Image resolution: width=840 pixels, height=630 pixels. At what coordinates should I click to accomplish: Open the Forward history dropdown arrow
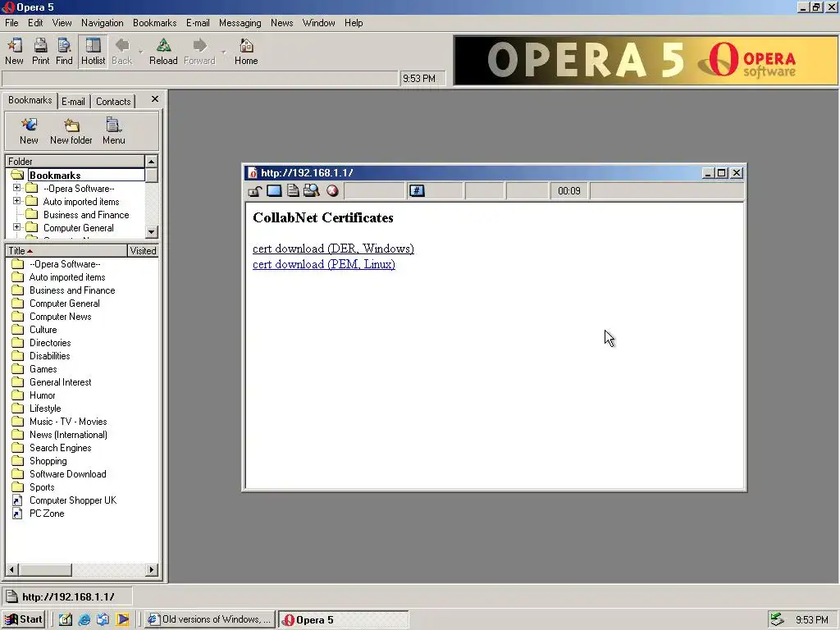tap(223, 52)
